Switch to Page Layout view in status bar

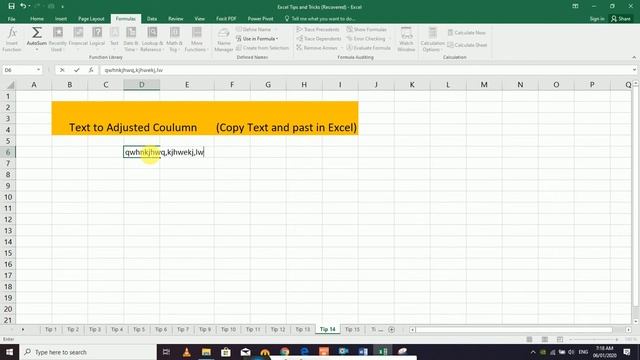[x=544, y=340]
